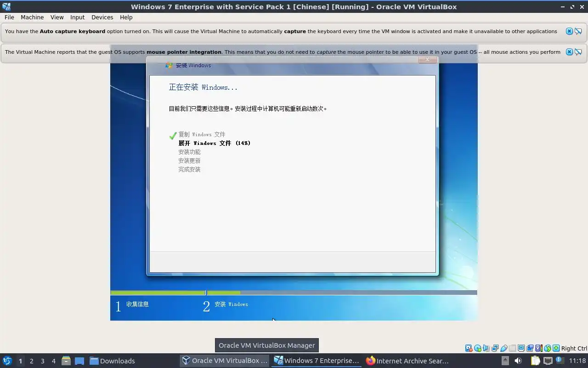Suppress the Auto capture keyboard message permanently
The image size is (588, 368).
coord(578,31)
